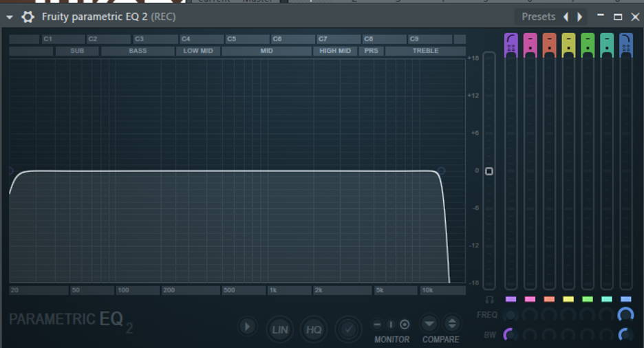This screenshot has height=348, width=644.
Task: Click the HIGH MID frequency range label
Action: pyautogui.click(x=335, y=51)
